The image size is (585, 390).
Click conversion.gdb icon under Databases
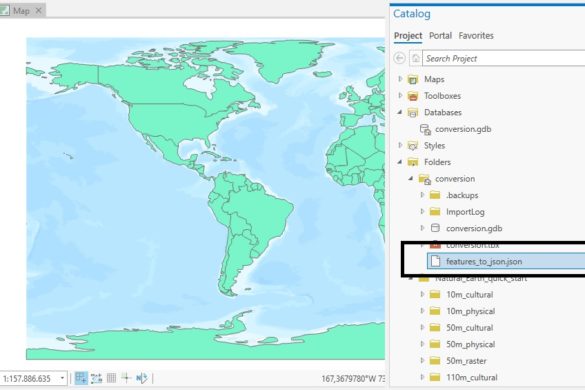click(425, 129)
